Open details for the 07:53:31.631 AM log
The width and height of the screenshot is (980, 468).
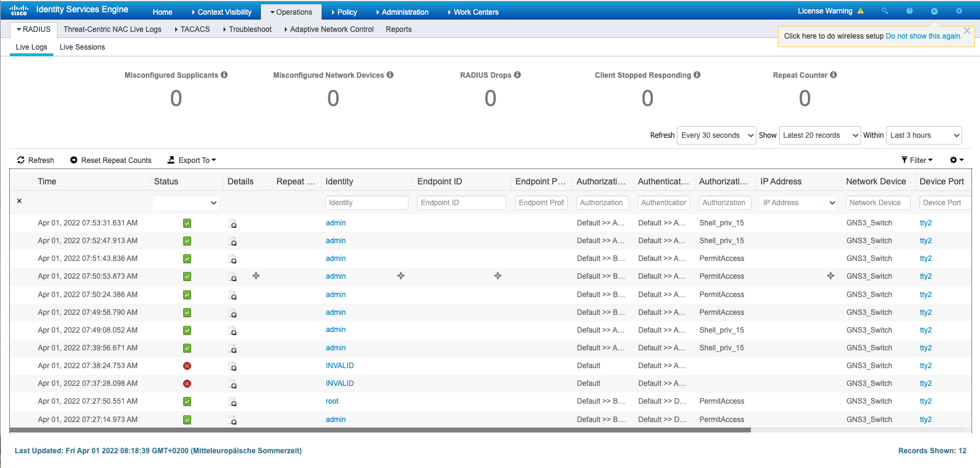(x=233, y=224)
